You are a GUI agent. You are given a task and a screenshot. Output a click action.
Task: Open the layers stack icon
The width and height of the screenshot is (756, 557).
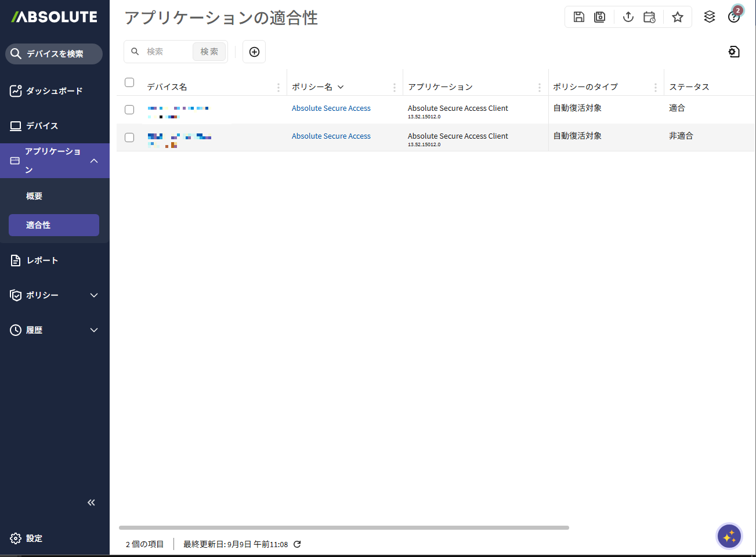(x=709, y=17)
